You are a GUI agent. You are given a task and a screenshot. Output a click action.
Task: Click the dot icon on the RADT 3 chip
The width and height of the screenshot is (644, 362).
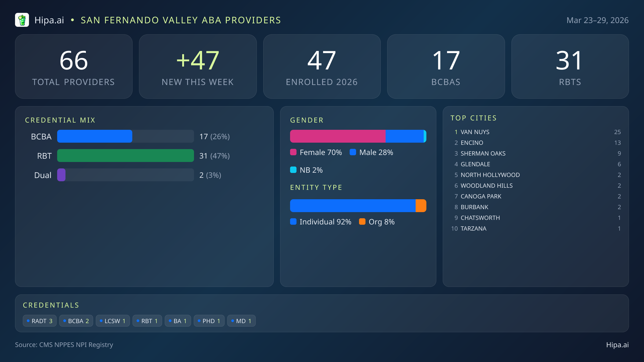[x=28, y=320]
